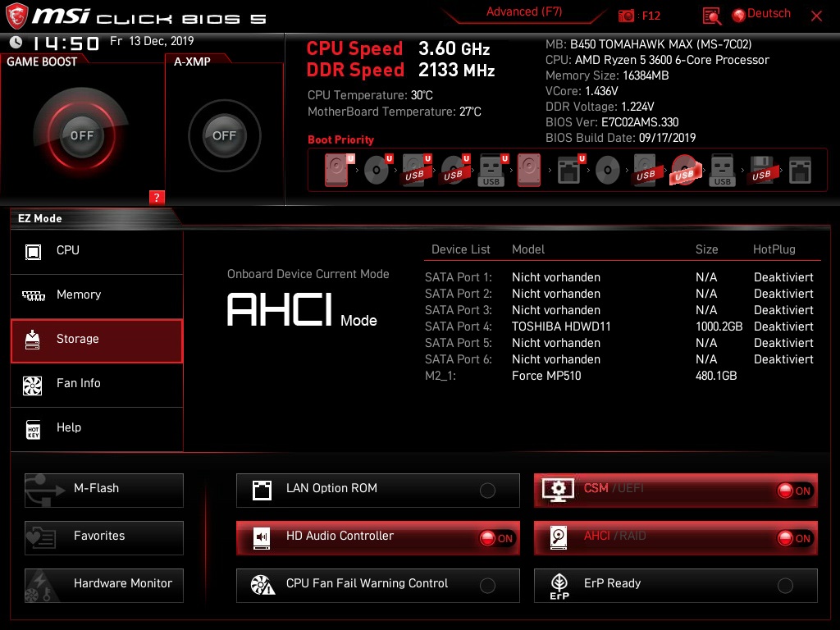
Task: Select the UEFI USB CD/DVD boot icon
Action: (x=454, y=170)
